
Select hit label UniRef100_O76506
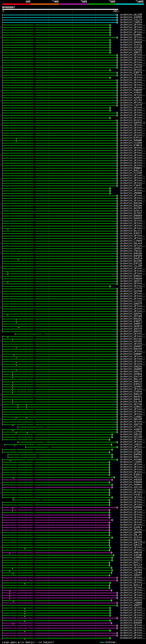click(x=131, y=392)
